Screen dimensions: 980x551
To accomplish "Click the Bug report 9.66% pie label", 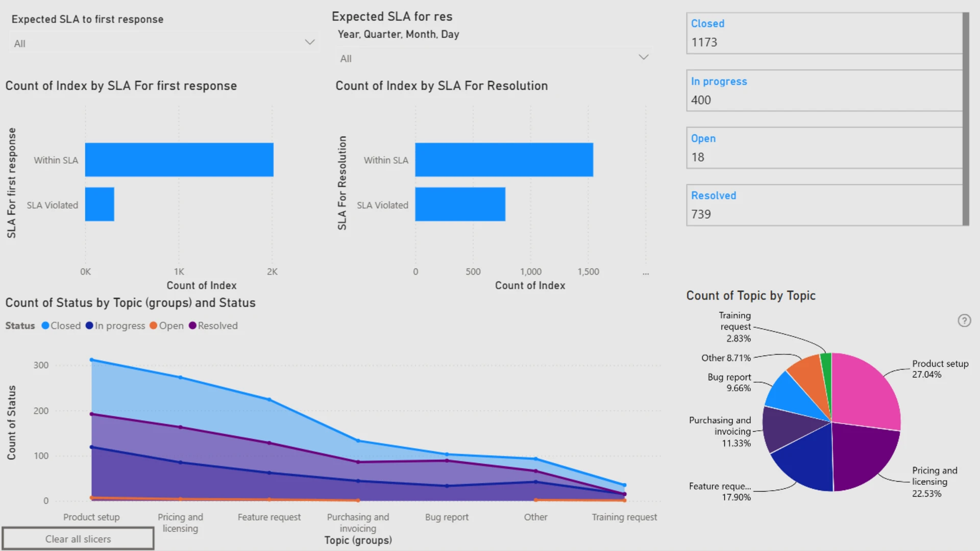I will pos(729,382).
